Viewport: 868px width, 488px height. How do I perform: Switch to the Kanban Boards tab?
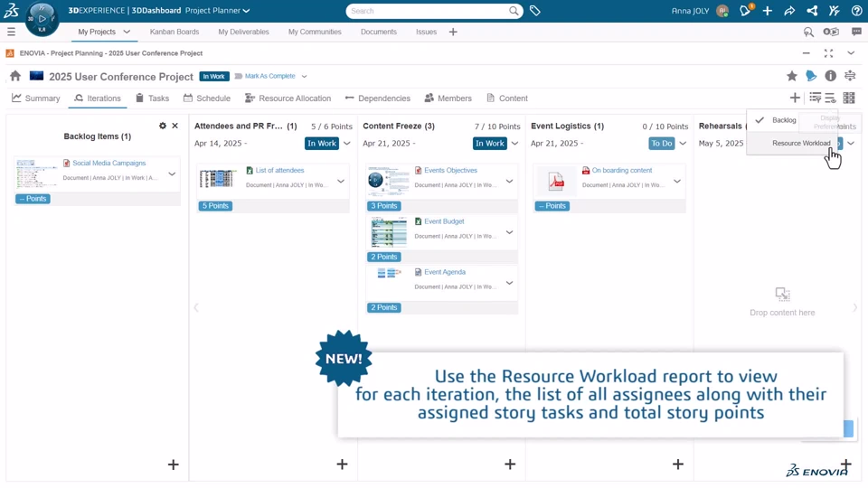tap(175, 33)
